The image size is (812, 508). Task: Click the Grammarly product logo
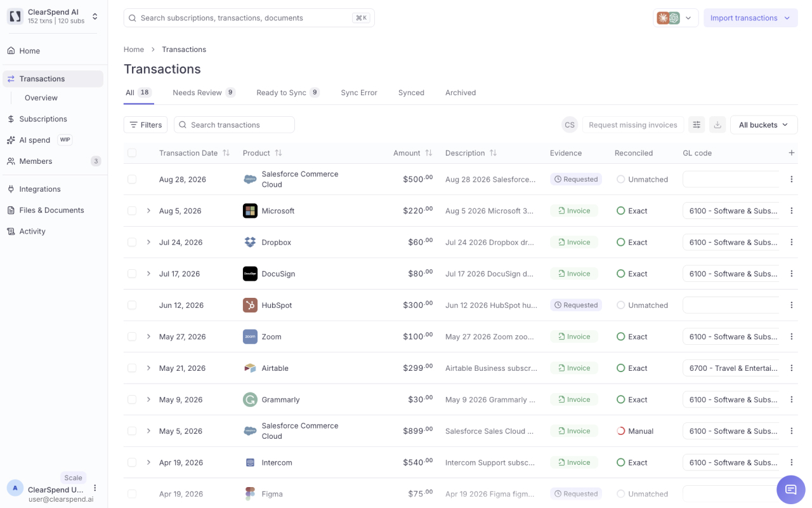pos(250,399)
